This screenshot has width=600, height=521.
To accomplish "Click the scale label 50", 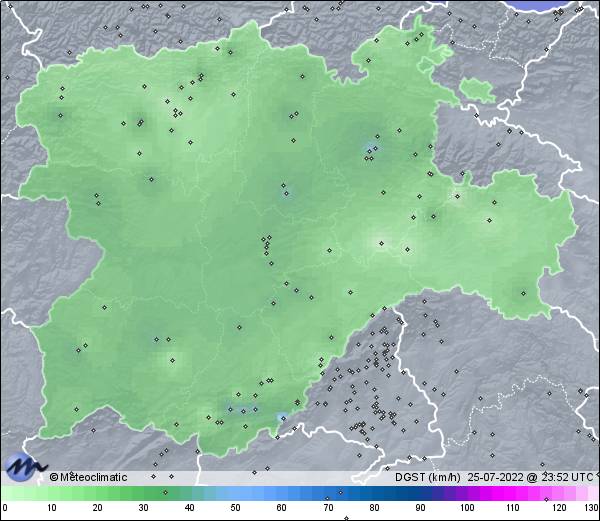I will click(x=235, y=508).
